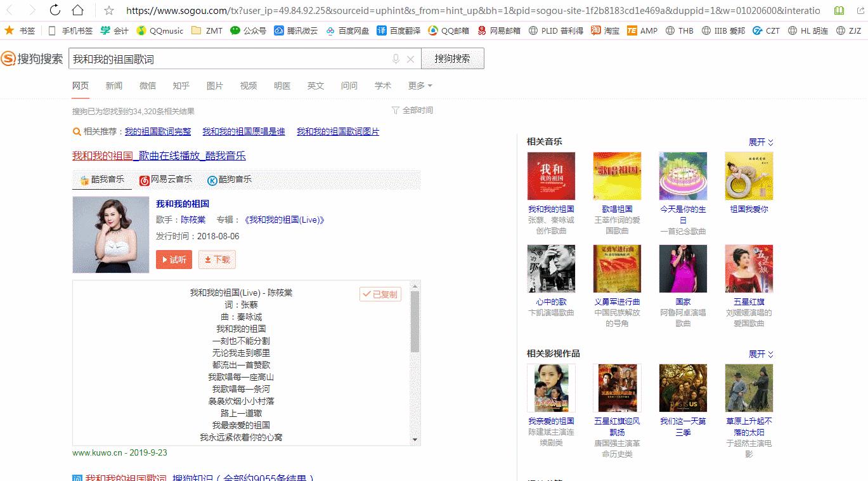The image size is (868, 481).
Task: Bookmark this page with the star icon
Action: click(x=108, y=10)
